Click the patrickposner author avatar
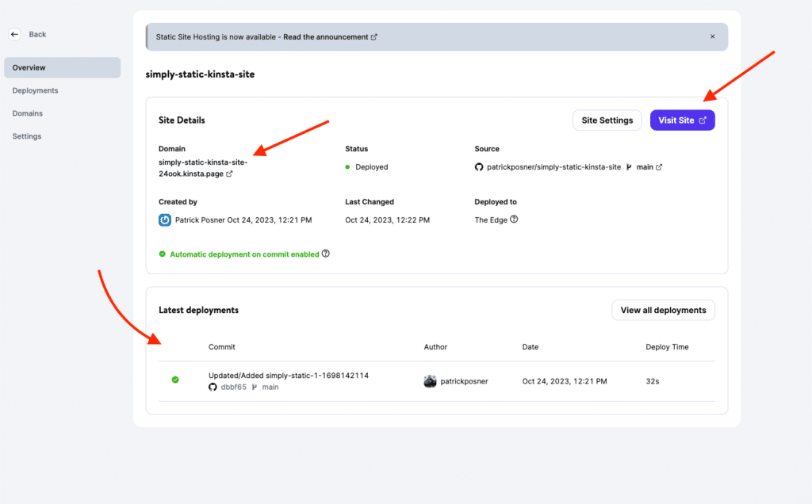812x504 pixels. point(430,381)
